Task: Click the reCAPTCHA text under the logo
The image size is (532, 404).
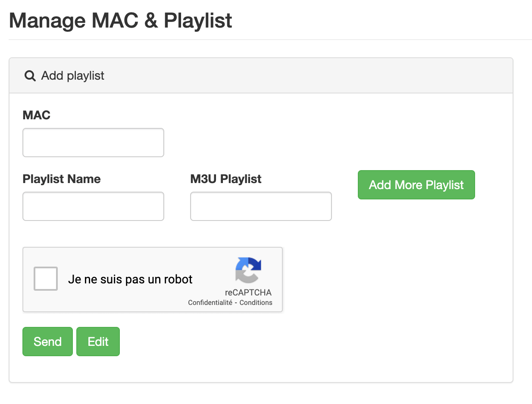Action: 248,292
